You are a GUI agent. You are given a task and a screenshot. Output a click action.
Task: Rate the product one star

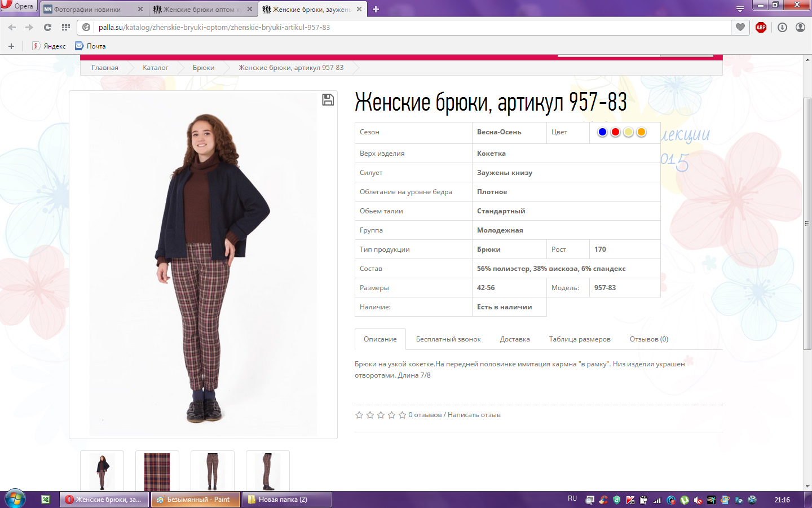(x=359, y=415)
